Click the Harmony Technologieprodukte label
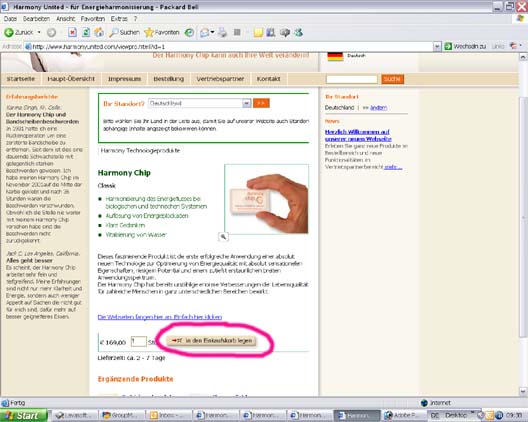Screen dimensions: 528x422 [140, 151]
